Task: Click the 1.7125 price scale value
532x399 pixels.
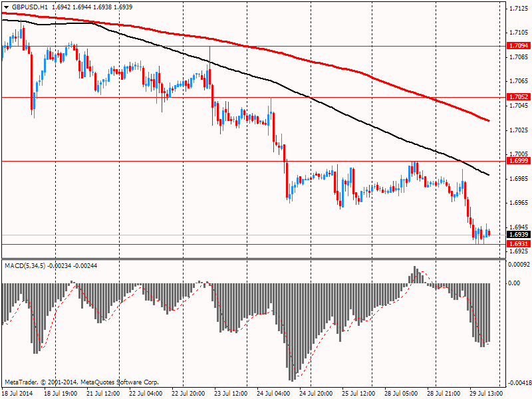Action: point(519,9)
